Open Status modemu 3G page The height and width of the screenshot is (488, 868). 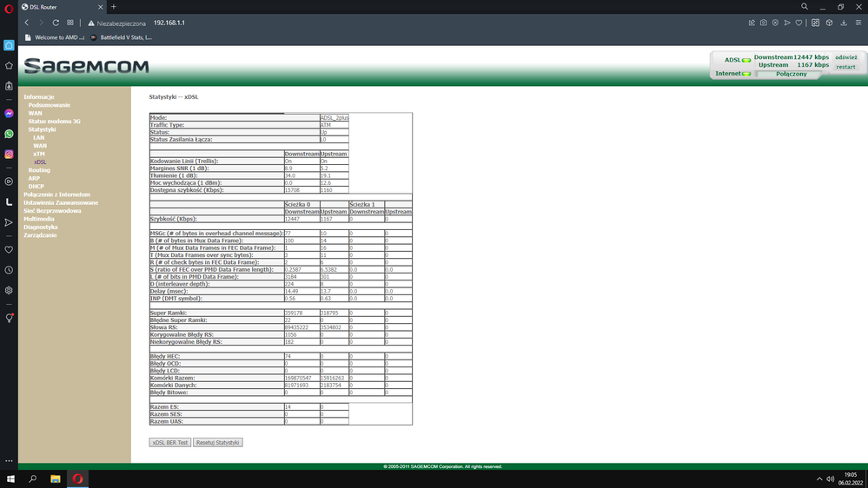point(54,122)
